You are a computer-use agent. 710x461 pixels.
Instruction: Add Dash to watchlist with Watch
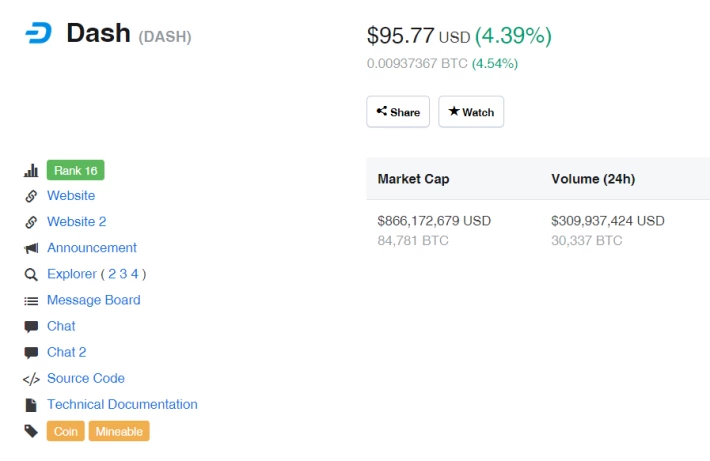point(471,111)
